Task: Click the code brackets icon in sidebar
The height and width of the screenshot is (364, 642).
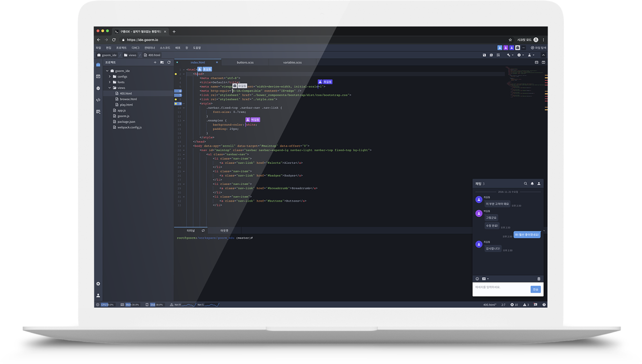Action: pyautogui.click(x=98, y=100)
